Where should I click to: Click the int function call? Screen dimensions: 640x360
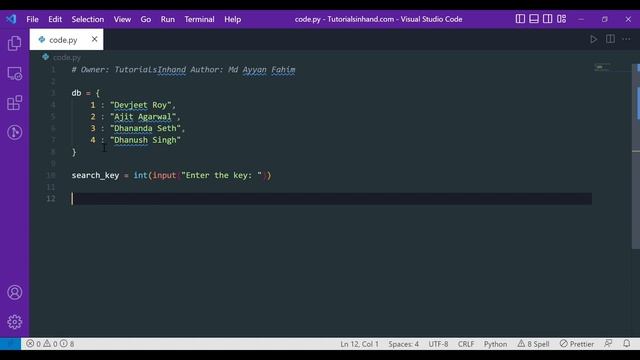click(x=140, y=175)
